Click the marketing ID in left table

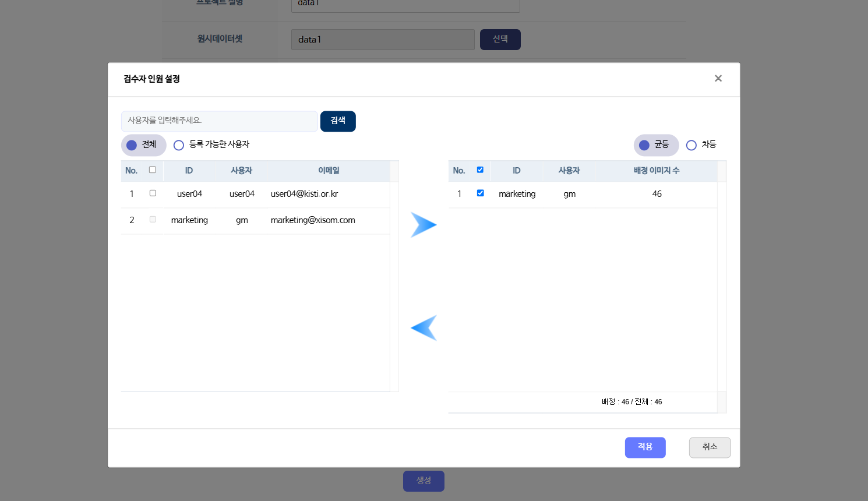(x=189, y=220)
